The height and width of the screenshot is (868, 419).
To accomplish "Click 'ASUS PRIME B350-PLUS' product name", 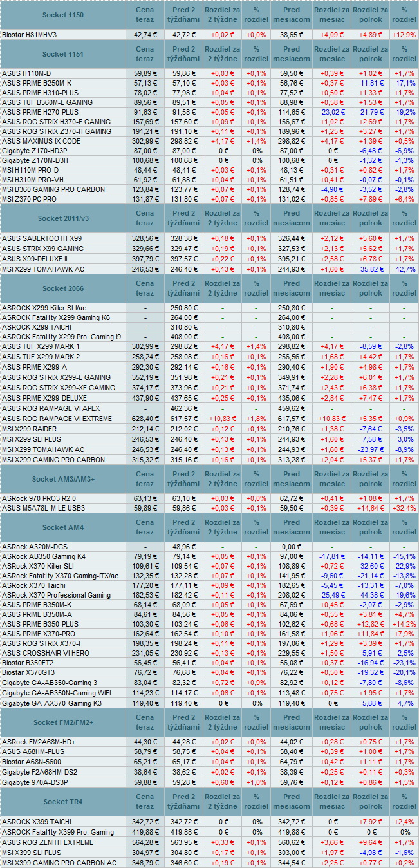I will point(40,625).
